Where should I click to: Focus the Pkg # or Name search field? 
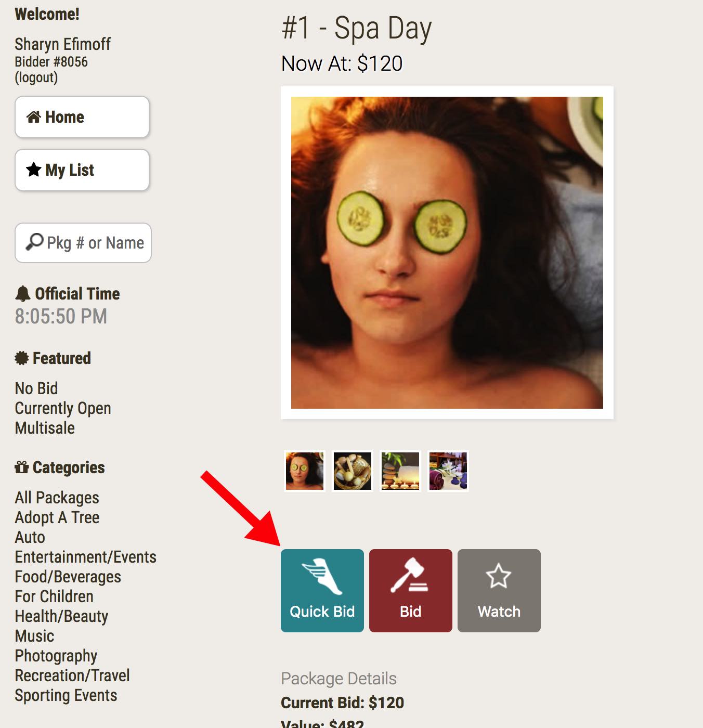pos(83,243)
